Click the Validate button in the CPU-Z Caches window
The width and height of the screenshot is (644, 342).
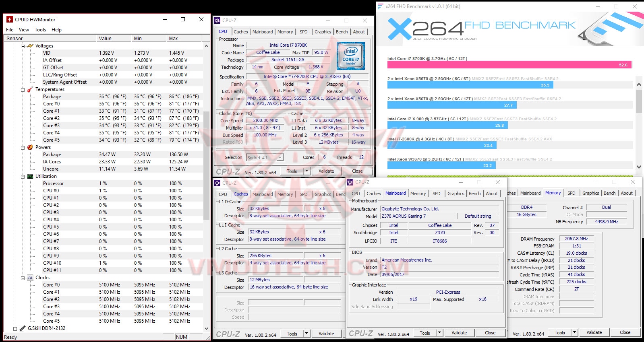point(326,334)
